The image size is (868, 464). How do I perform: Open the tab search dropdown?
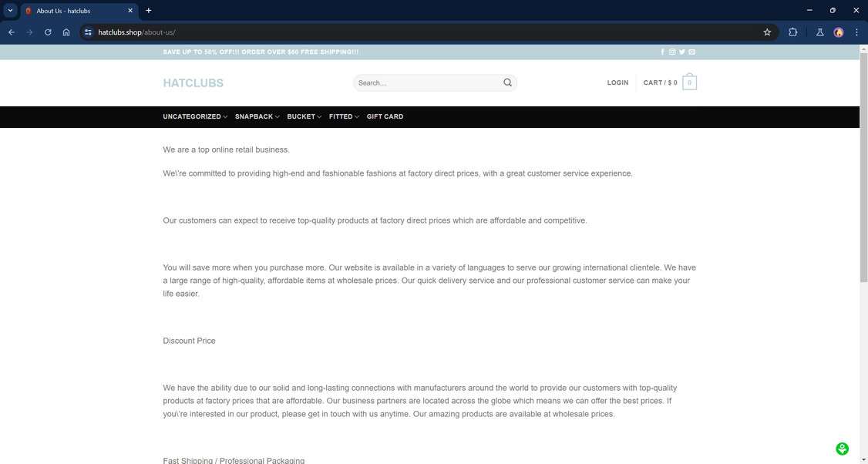[10, 11]
